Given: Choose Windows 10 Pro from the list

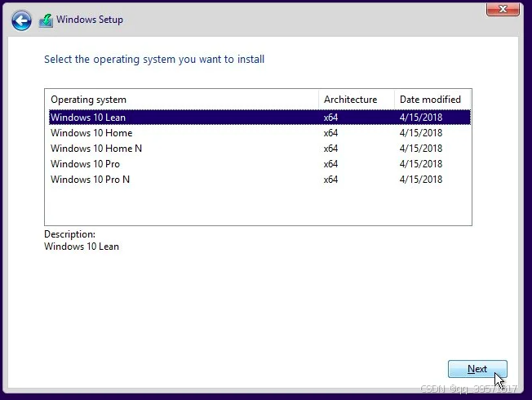Looking at the screenshot, I should (259, 164).
